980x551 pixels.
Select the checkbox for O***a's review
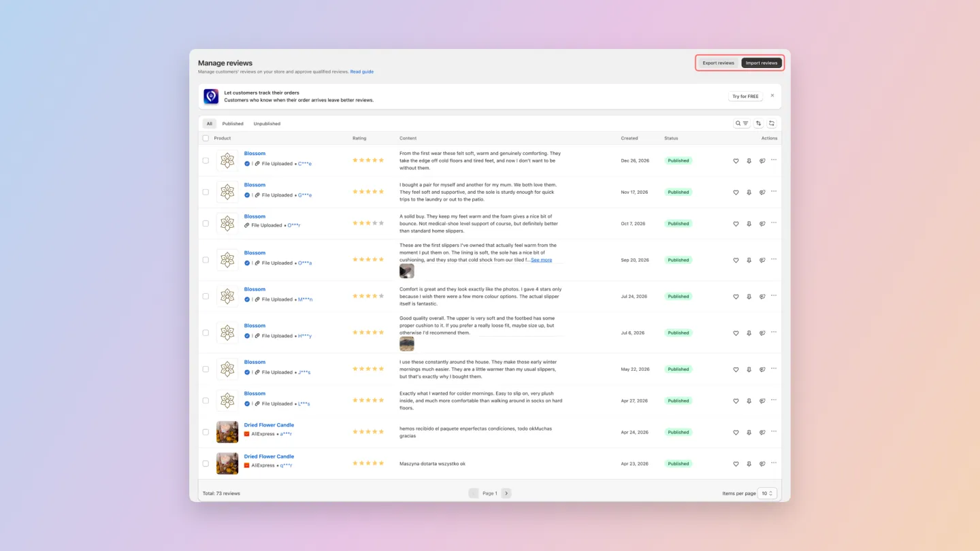[206, 260]
